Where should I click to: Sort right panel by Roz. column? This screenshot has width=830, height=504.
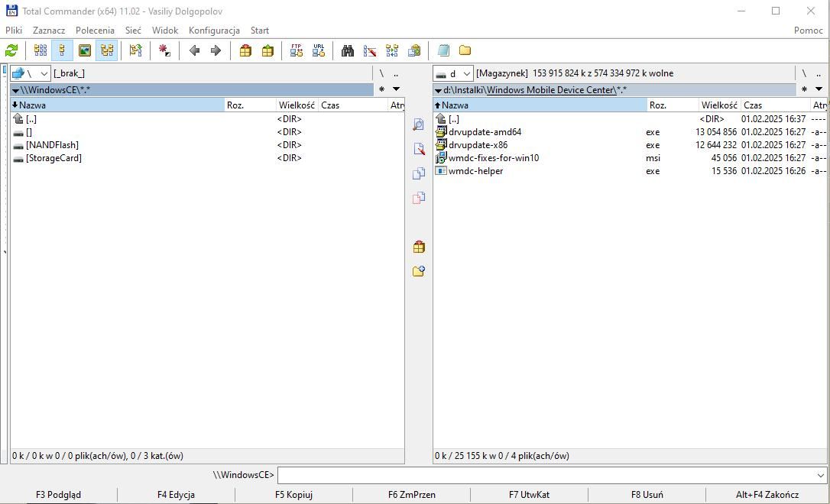[673, 105]
